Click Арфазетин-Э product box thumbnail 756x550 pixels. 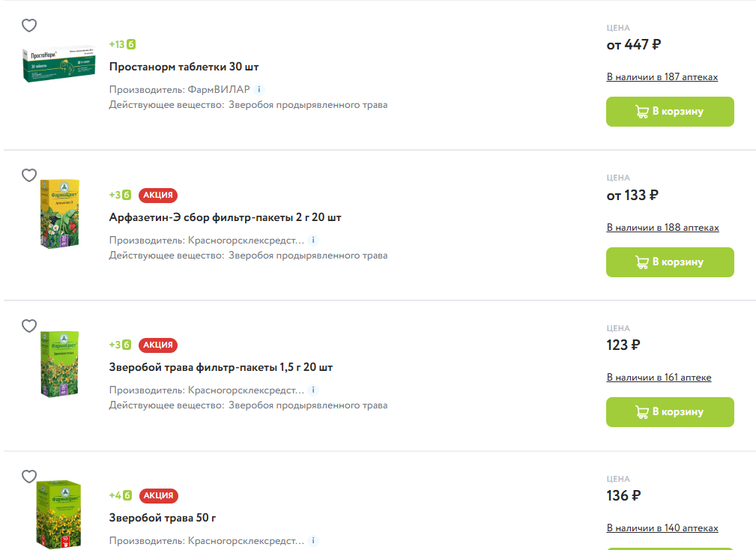(x=59, y=214)
